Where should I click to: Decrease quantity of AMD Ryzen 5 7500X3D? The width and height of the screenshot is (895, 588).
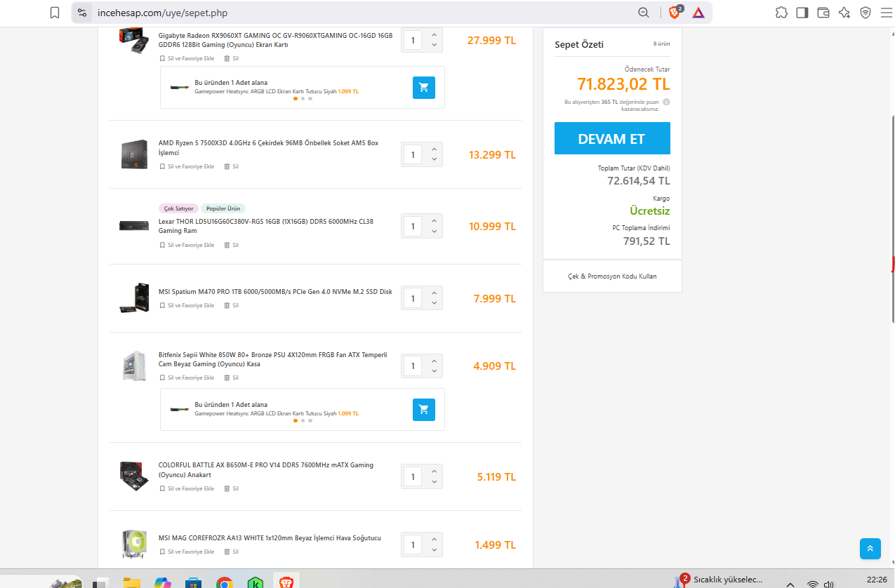coord(434,159)
